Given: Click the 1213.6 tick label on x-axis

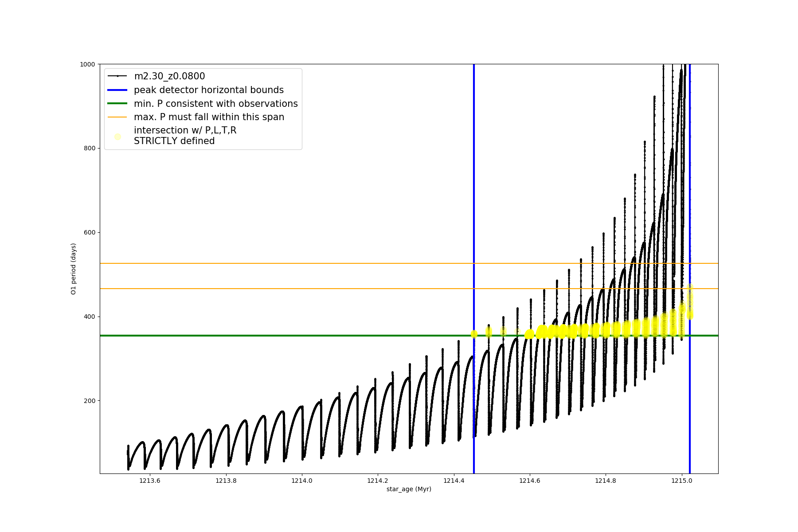Looking at the screenshot, I should tap(150, 481).
